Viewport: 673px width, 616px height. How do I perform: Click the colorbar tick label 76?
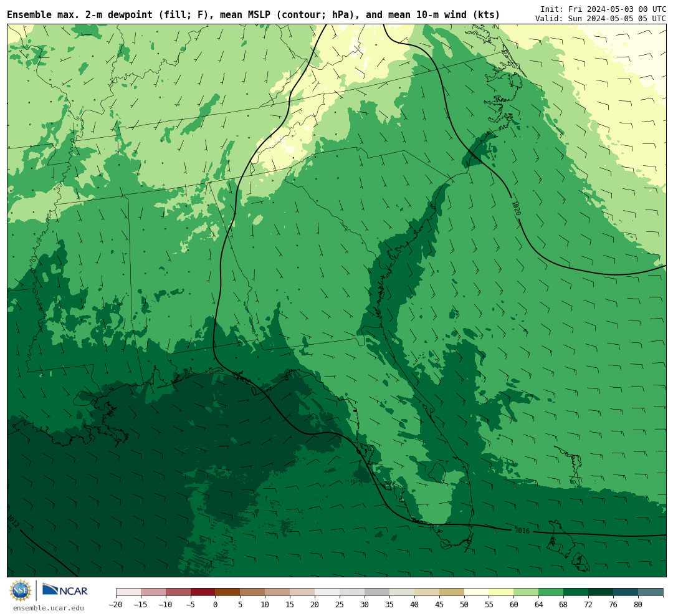pos(613,604)
